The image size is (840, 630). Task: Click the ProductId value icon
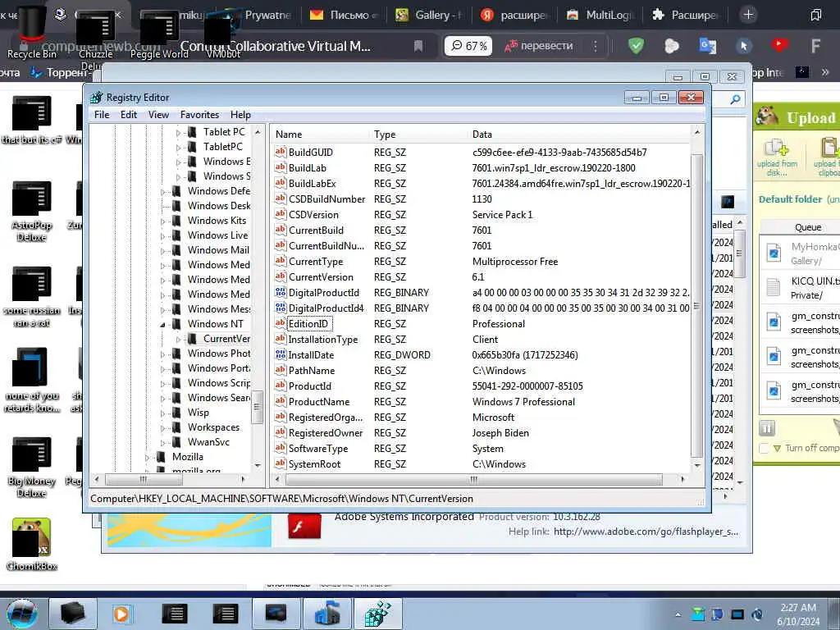[x=281, y=386]
